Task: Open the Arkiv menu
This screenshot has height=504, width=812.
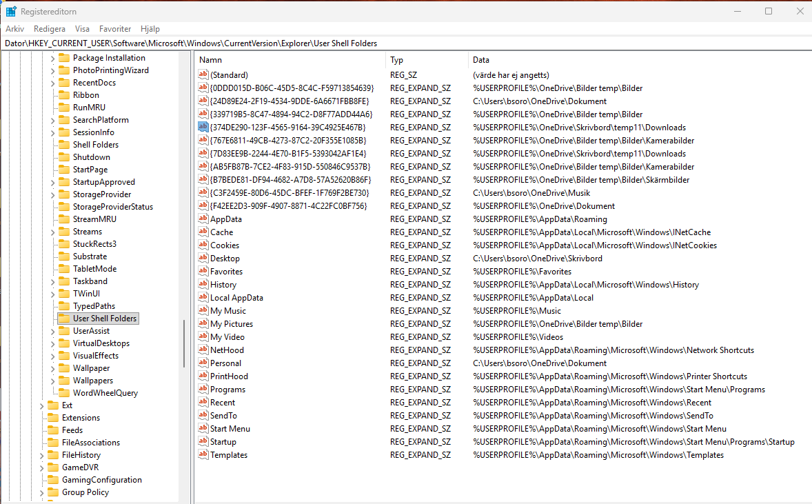Action: point(15,29)
